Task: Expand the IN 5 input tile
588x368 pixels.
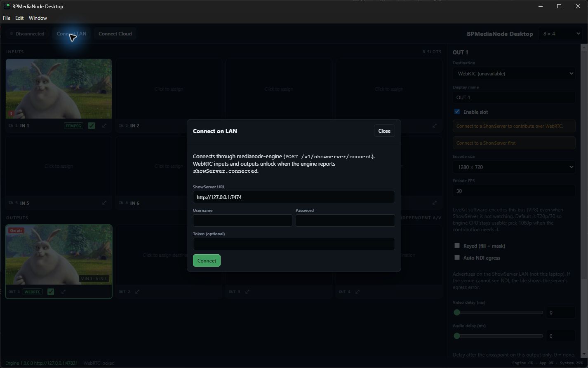Action: 104,203
